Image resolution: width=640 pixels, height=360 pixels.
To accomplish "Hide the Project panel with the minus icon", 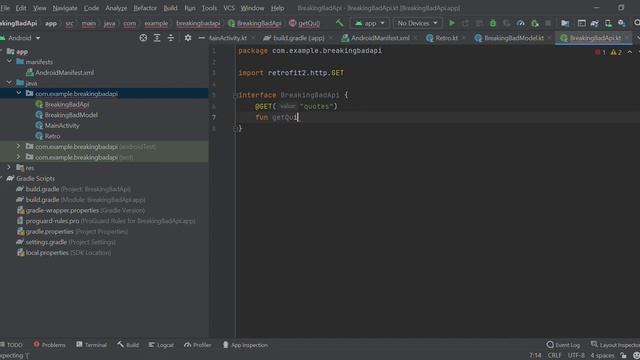I will click(201, 38).
